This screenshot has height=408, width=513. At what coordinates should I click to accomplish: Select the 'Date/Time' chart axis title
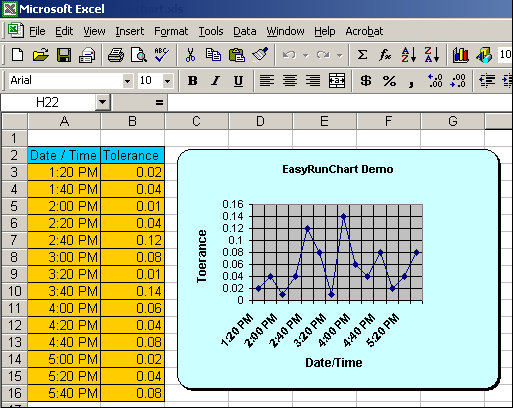334,363
